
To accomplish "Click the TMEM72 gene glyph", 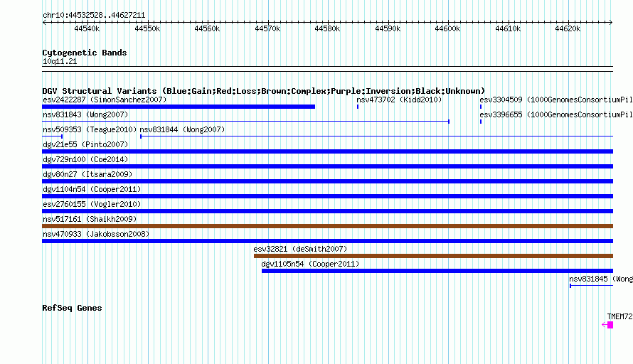I will point(607,325).
